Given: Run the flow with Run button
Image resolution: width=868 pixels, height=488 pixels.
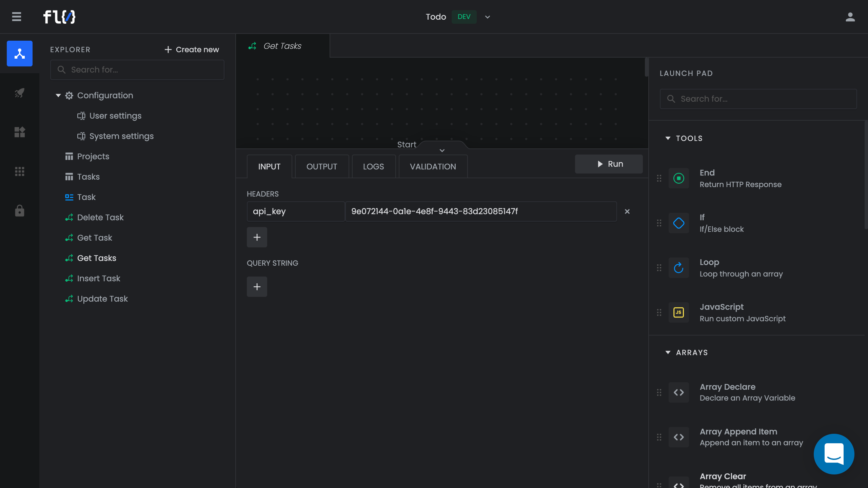Looking at the screenshot, I should [x=609, y=164].
